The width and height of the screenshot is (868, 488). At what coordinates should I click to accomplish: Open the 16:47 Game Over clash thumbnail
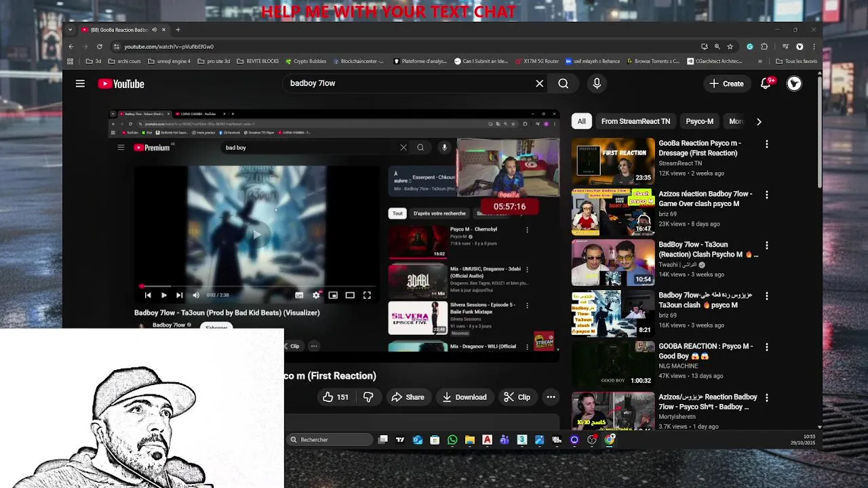click(613, 212)
